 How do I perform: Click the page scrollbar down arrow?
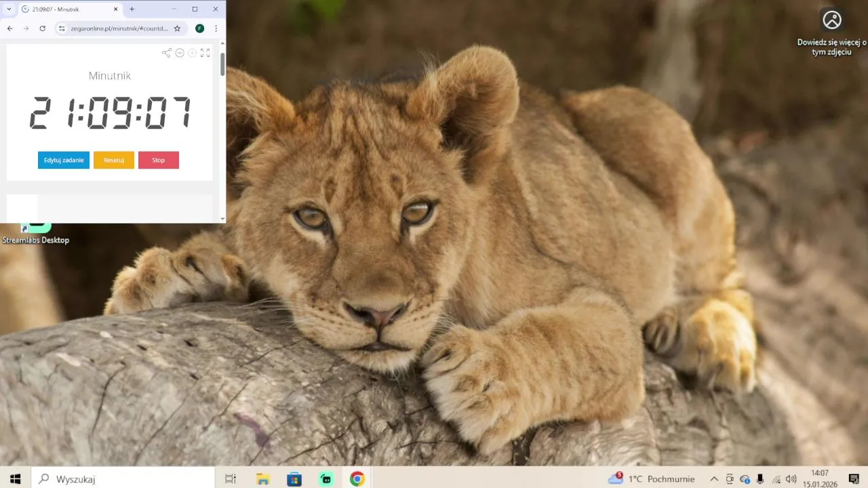[x=222, y=219]
